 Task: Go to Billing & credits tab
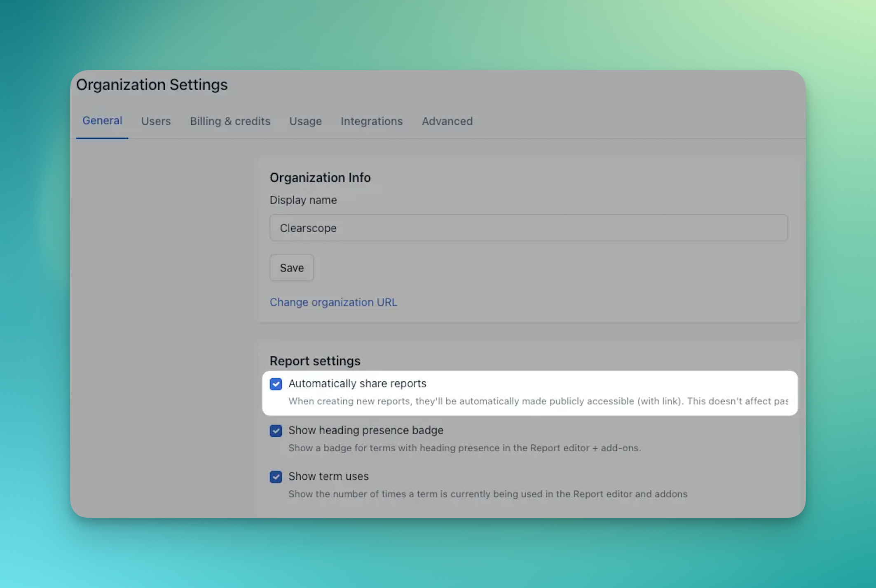230,121
